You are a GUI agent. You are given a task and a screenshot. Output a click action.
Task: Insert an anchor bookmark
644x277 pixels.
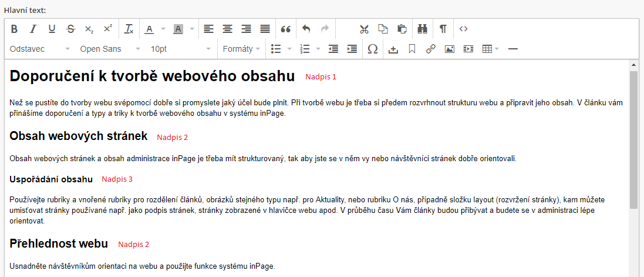click(412, 49)
